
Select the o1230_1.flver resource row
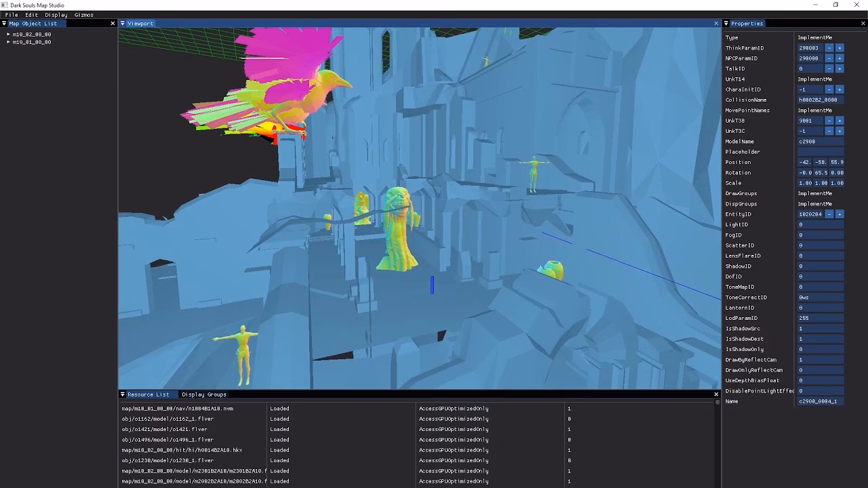click(x=416, y=460)
